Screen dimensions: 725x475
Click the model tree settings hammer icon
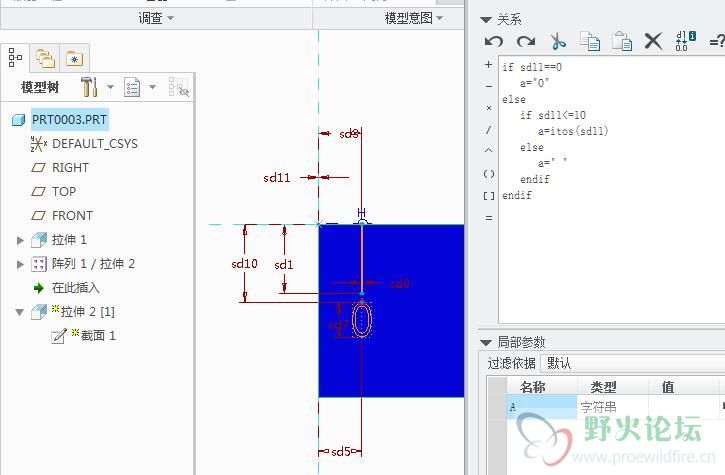click(x=89, y=86)
